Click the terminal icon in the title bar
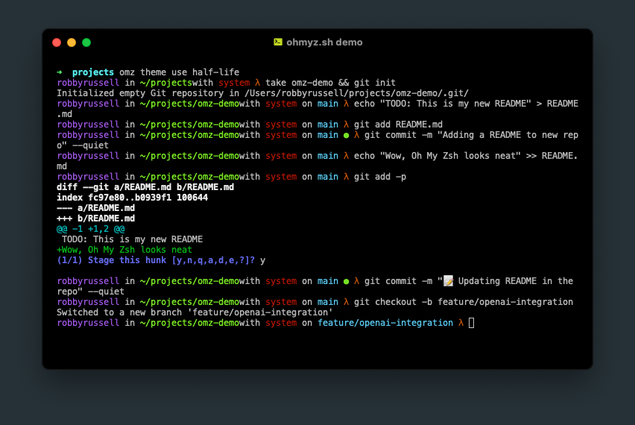Viewport: 635px width, 425px height. pyautogui.click(x=278, y=43)
